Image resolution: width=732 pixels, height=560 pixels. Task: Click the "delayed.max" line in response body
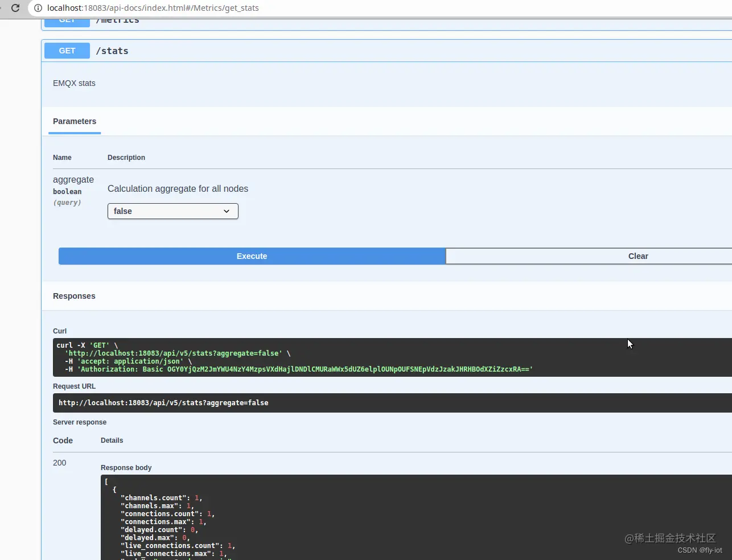pos(155,538)
